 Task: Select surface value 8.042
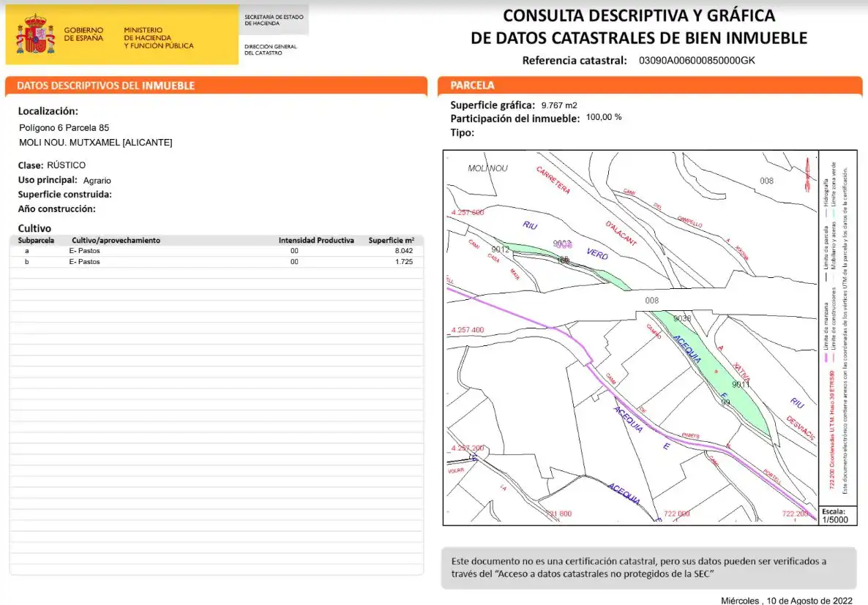[x=403, y=251]
